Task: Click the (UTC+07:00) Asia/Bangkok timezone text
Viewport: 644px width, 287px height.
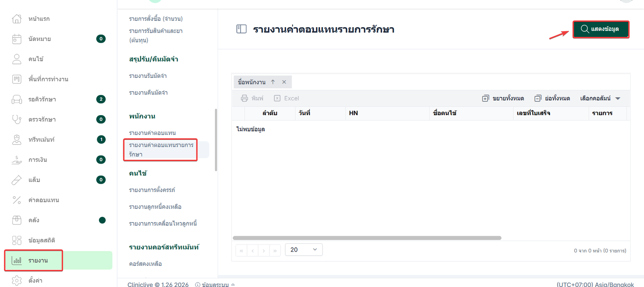Action: coord(595,285)
